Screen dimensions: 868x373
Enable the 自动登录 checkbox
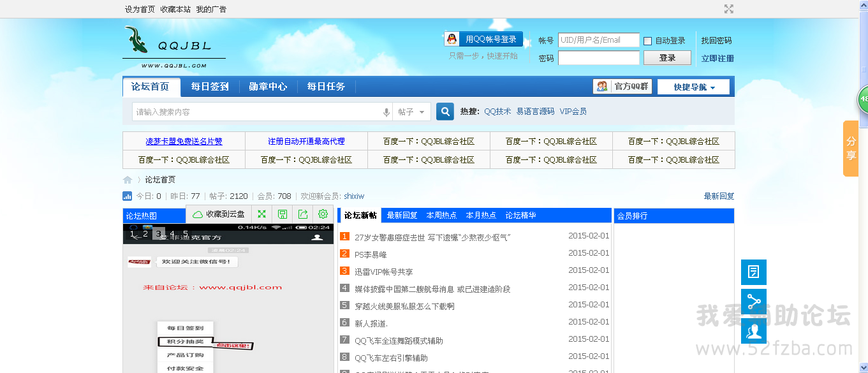click(x=648, y=41)
